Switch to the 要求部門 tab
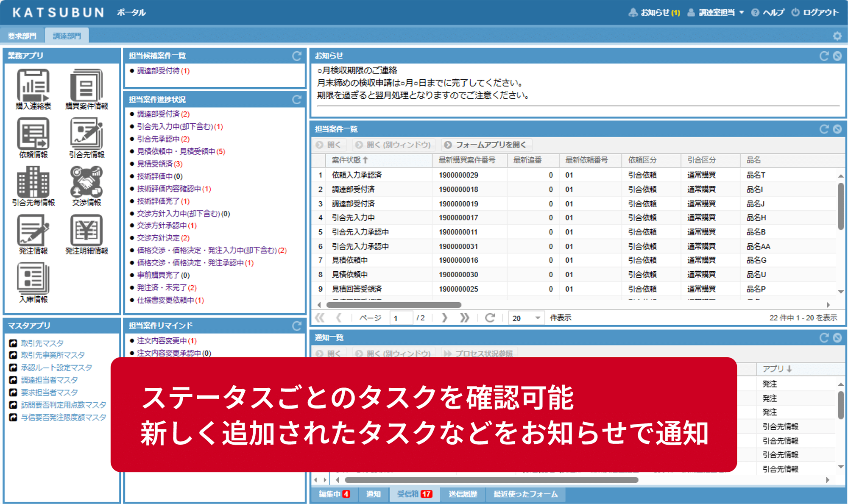Screen dimensions: 848x504 [x=22, y=35]
